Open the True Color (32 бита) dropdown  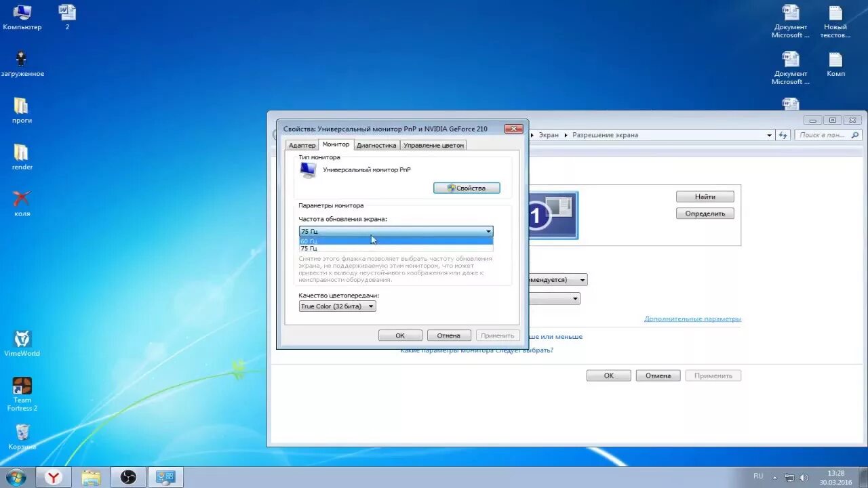click(337, 306)
